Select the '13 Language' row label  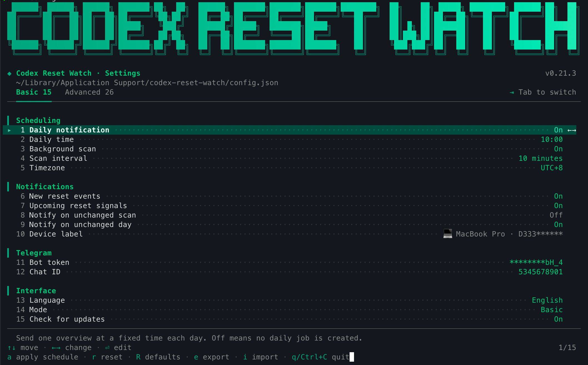click(x=41, y=300)
